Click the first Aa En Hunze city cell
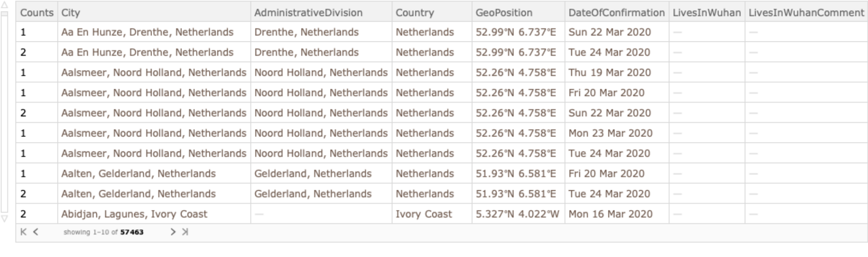The width and height of the screenshot is (868, 257). (x=147, y=32)
